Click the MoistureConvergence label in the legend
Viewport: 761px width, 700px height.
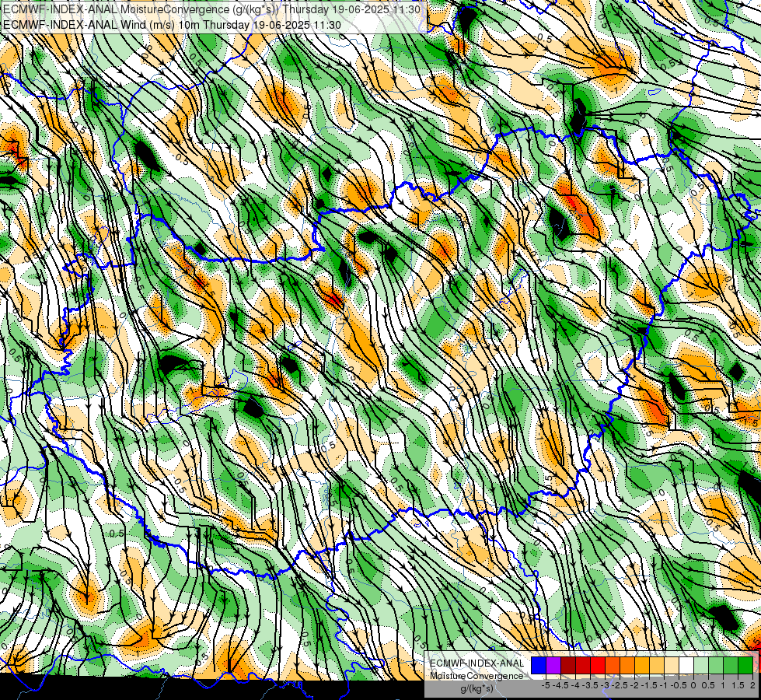pyautogui.click(x=476, y=676)
